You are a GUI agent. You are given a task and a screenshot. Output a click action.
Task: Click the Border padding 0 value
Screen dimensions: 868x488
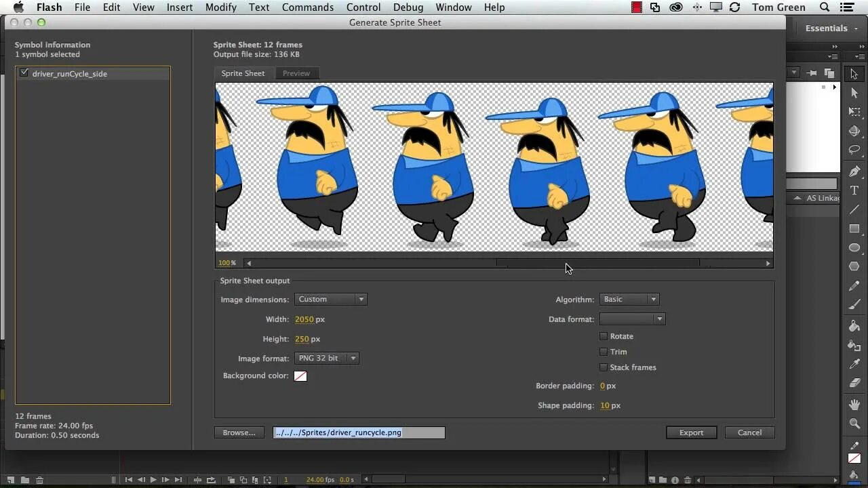pos(602,386)
